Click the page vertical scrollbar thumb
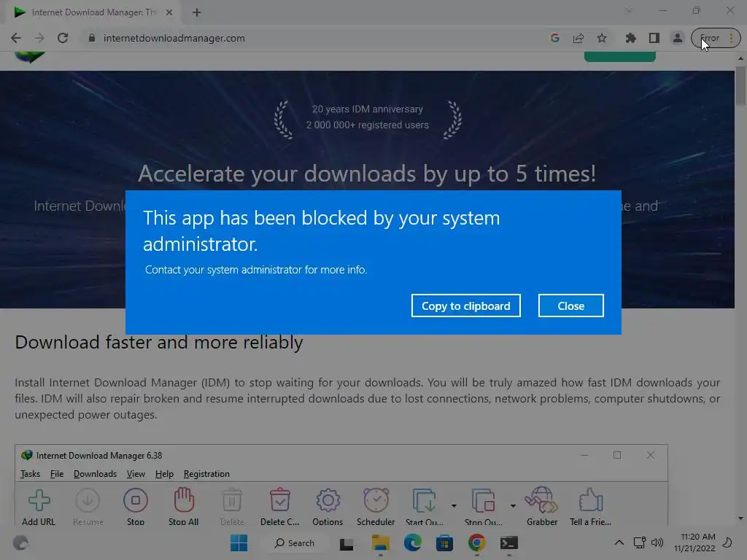This screenshot has width=747, height=560. [740, 86]
